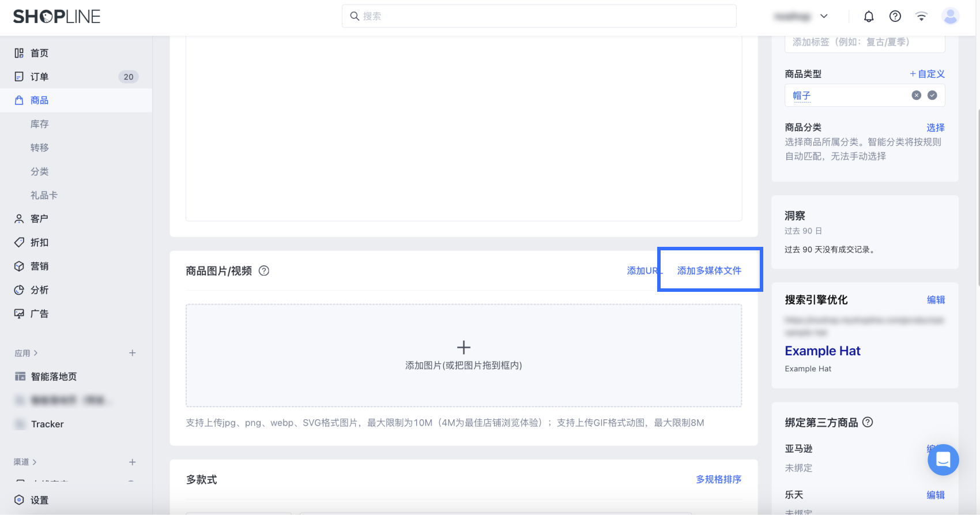Open the help question mark icon in header

coord(895,17)
